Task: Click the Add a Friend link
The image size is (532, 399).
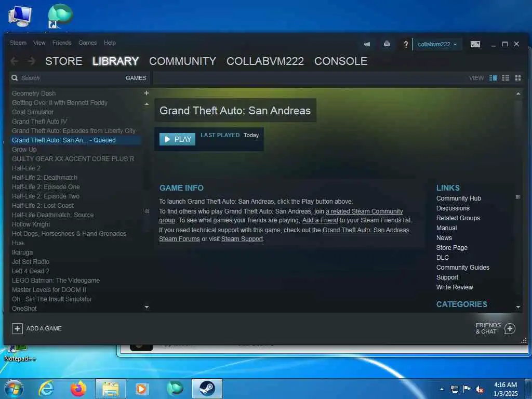Action: click(320, 220)
